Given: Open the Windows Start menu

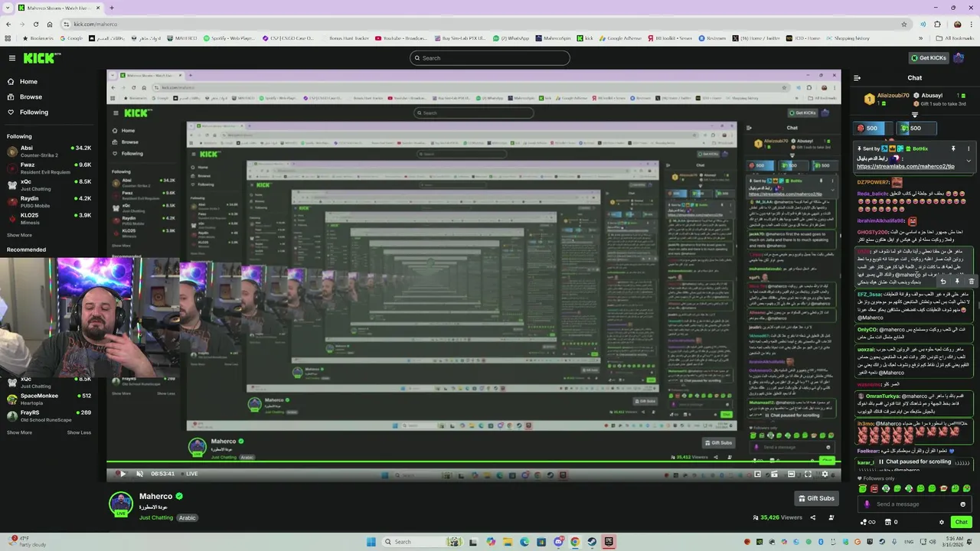Looking at the screenshot, I should click(x=371, y=542).
